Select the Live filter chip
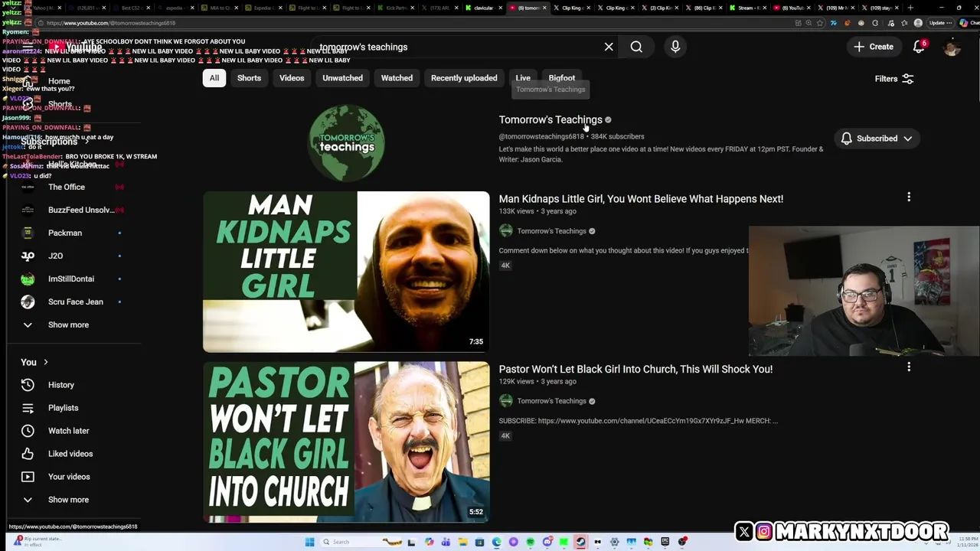 click(x=523, y=78)
